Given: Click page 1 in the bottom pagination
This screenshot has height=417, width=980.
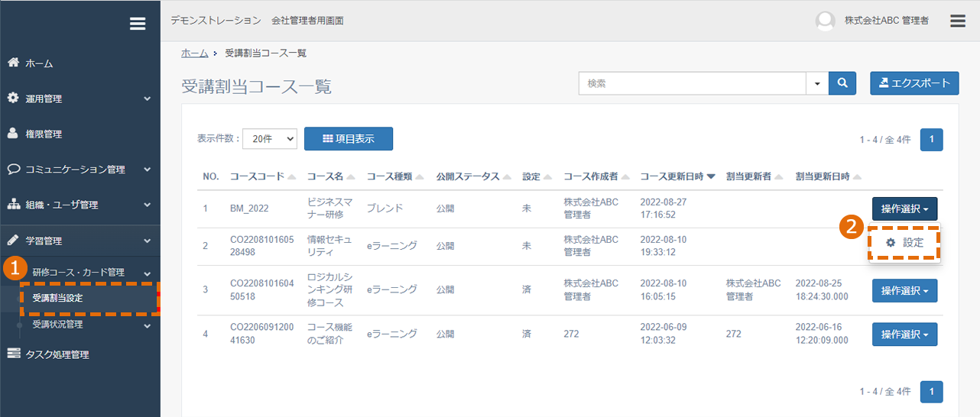Looking at the screenshot, I should pyautogui.click(x=931, y=392).
